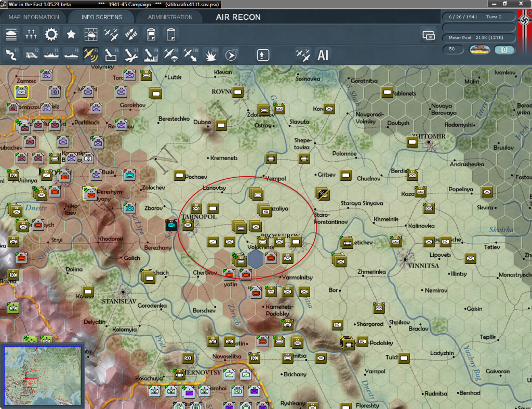Click the value 50 field
This screenshot has width=532, height=409.
click(453, 49)
